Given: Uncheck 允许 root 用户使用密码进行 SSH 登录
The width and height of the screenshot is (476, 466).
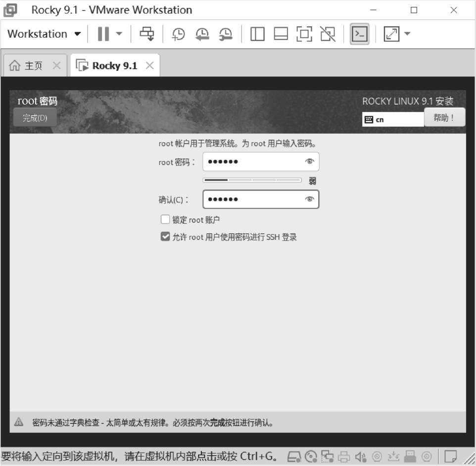Looking at the screenshot, I should (165, 237).
